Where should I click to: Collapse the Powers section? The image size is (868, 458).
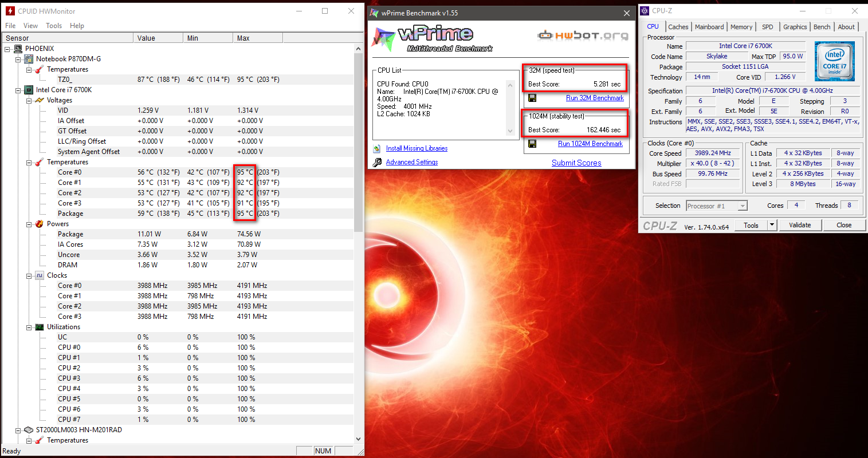click(x=29, y=224)
